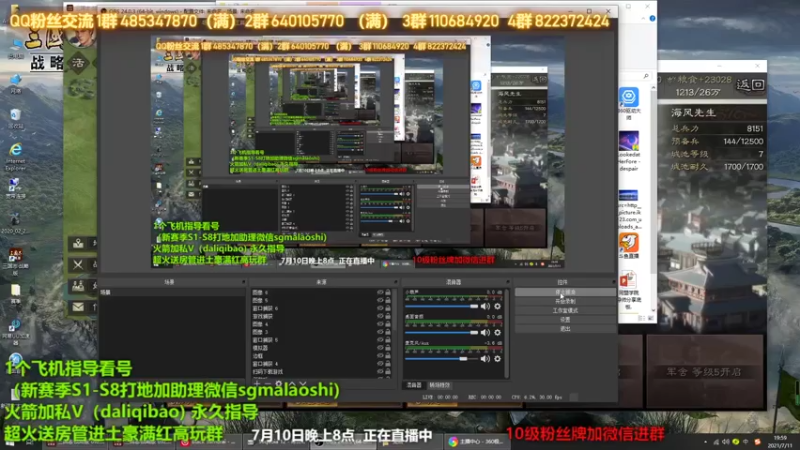Screen dimensions: 800x450
Task: Click file window scrollbar up arrow
Action: coord(653,88)
